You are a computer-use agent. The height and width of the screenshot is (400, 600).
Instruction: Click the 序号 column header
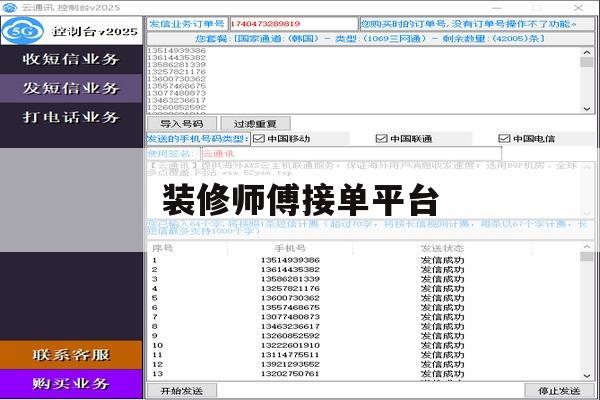click(188, 248)
